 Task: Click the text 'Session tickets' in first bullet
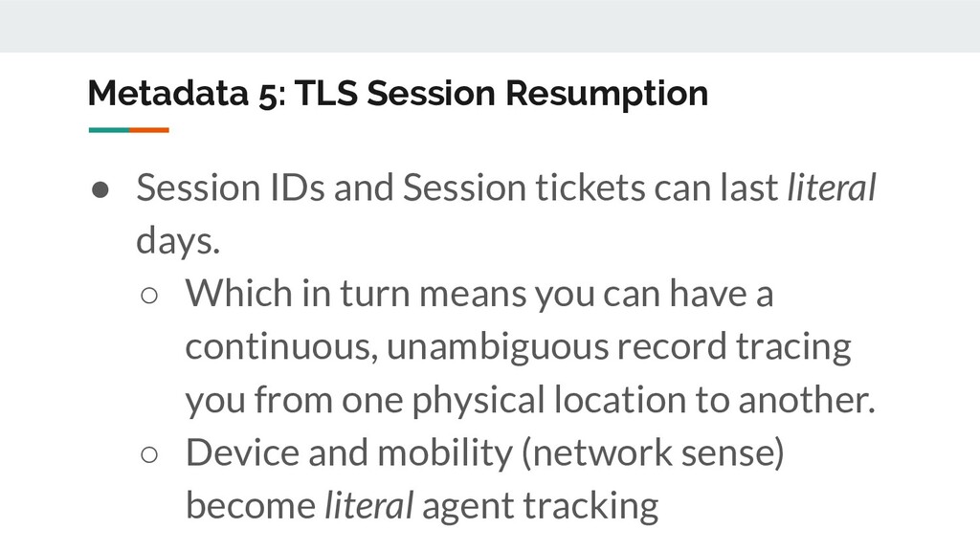523,187
